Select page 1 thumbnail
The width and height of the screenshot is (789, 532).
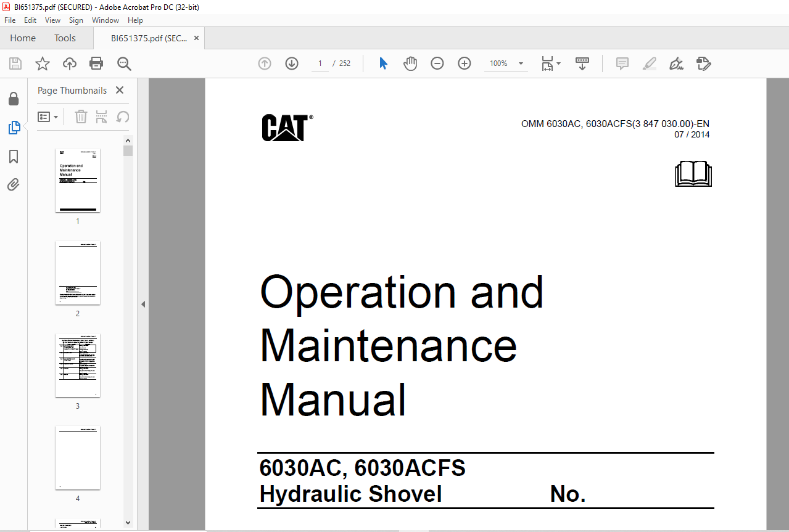pyautogui.click(x=78, y=180)
